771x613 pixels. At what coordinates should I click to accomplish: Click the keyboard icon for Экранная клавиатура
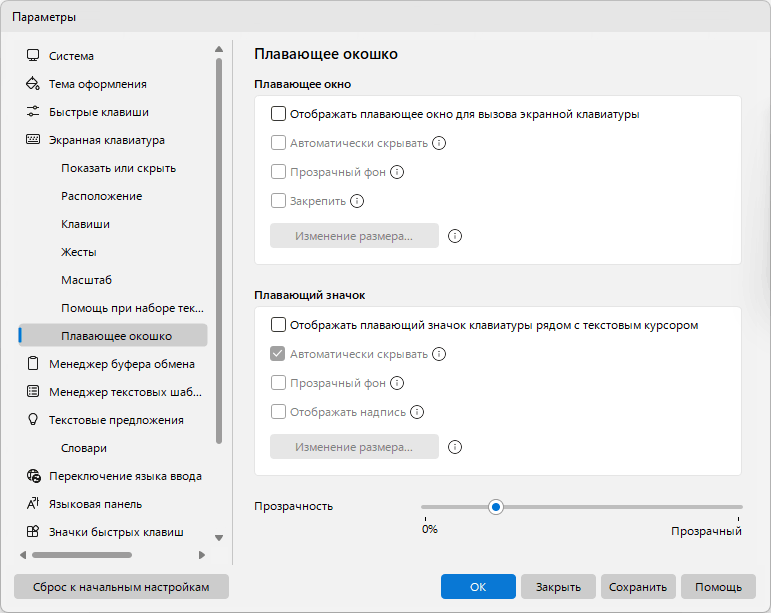coord(33,140)
